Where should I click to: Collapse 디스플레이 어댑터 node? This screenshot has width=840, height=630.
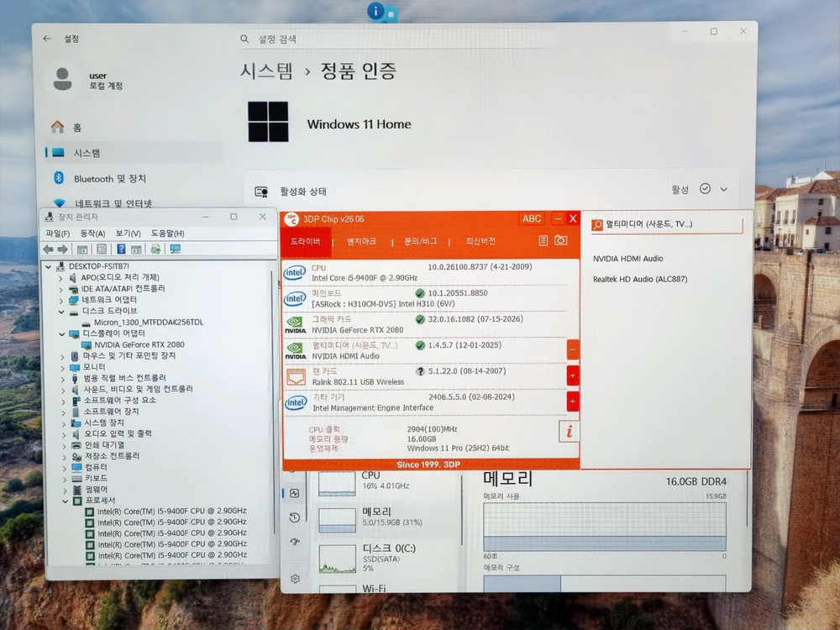click(x=61, y=333)
